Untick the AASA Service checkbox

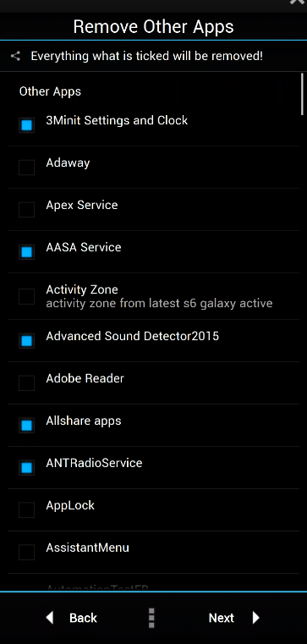(27, 252)
